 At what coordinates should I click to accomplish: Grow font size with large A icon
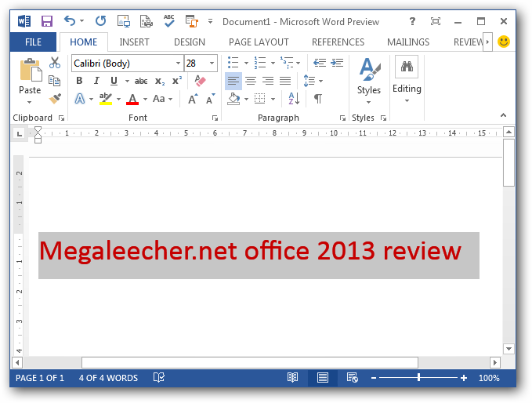(x=193, y=99)
